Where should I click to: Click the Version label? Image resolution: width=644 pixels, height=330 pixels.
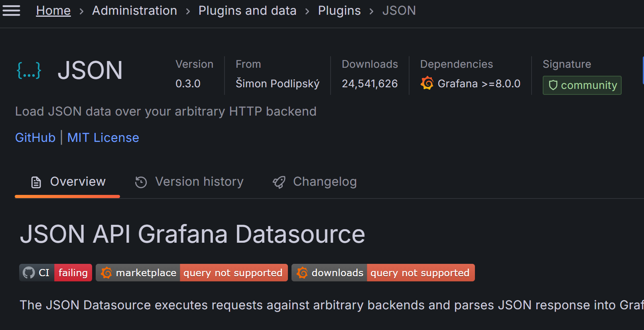click(x=195, y=64)
